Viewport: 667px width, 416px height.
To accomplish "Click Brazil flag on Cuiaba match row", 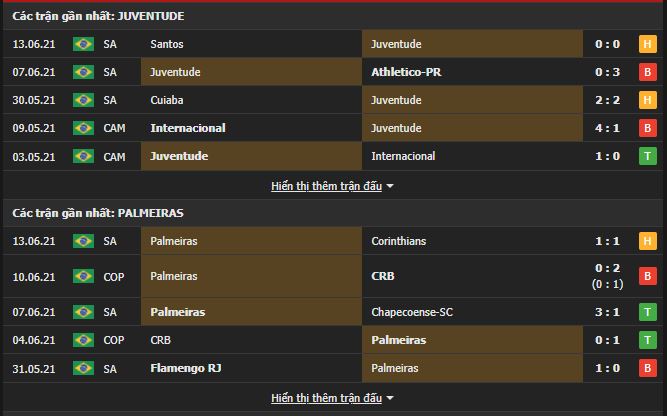I will [x=83, y=100].
